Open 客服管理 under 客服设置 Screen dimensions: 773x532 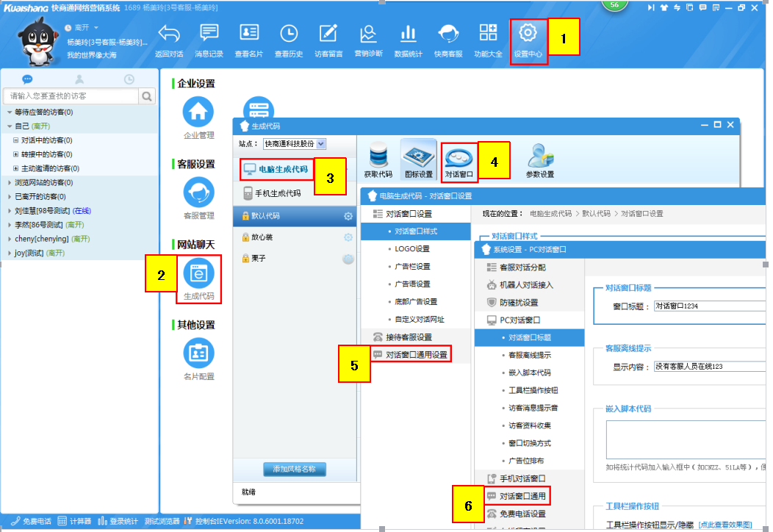pos(198,198)
